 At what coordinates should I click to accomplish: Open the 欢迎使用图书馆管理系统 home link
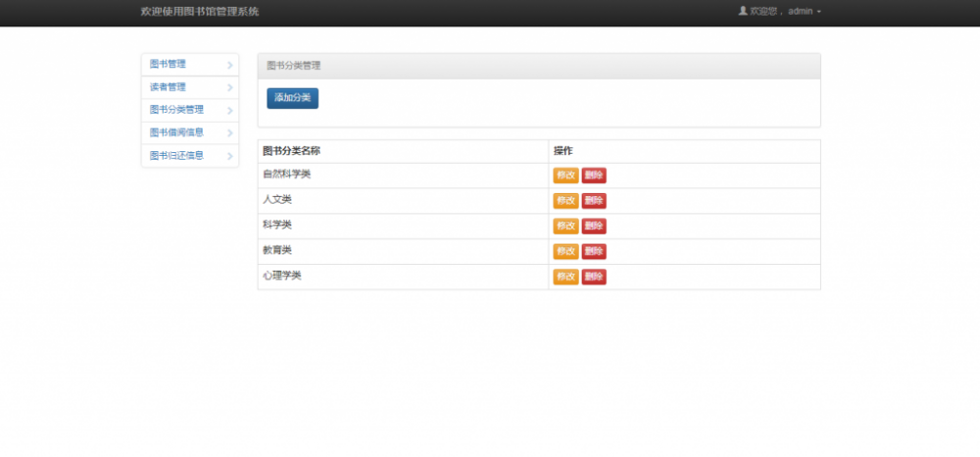[x=199, y=11]
